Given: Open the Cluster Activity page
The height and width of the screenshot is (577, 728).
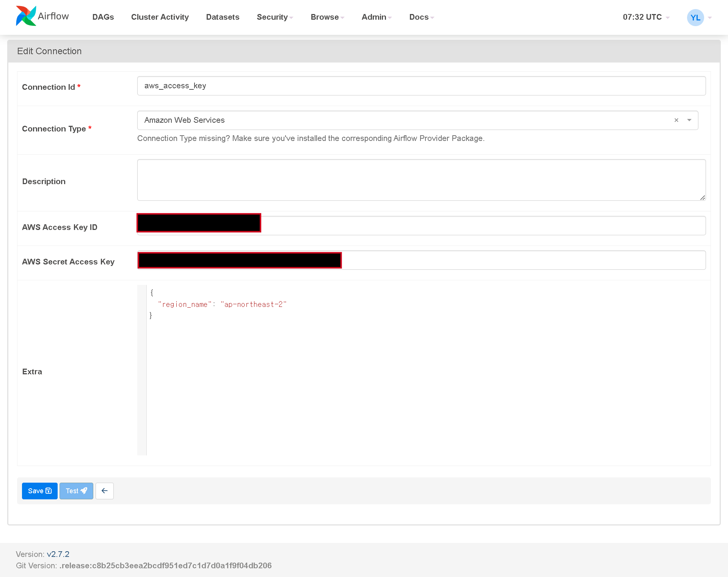Looking at the screenshot, I should point(160,17).
